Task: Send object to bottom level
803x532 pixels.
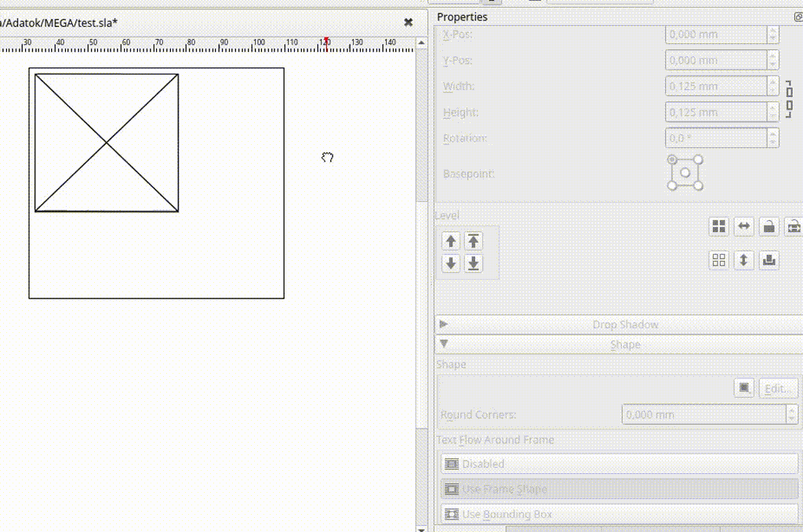Action: (x=473, y=263)
